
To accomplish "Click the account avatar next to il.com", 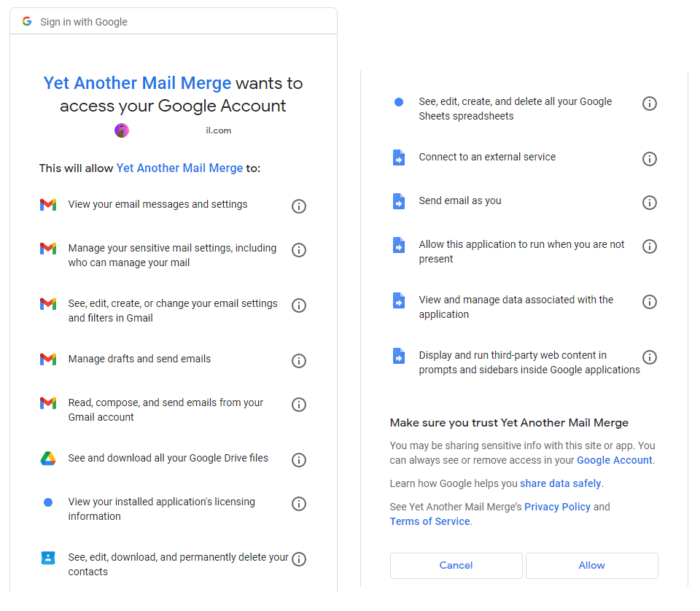I will pos(122,131).
